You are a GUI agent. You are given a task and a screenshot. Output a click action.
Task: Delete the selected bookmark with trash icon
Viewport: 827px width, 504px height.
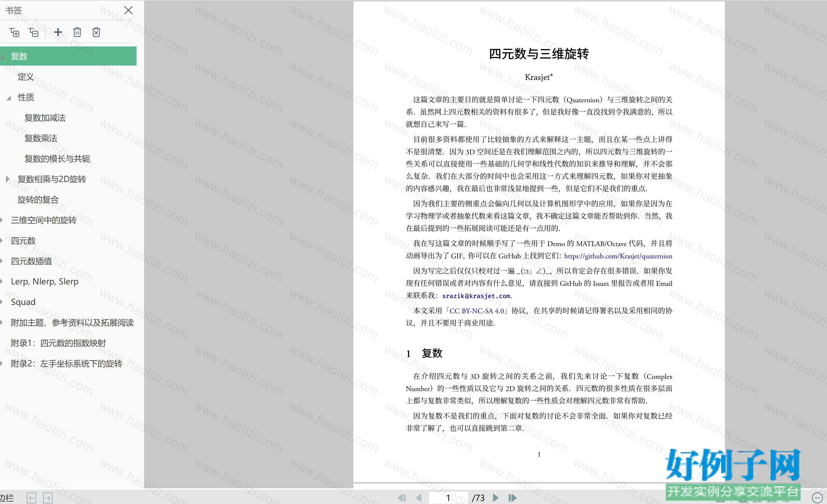[x=77, y=32]
